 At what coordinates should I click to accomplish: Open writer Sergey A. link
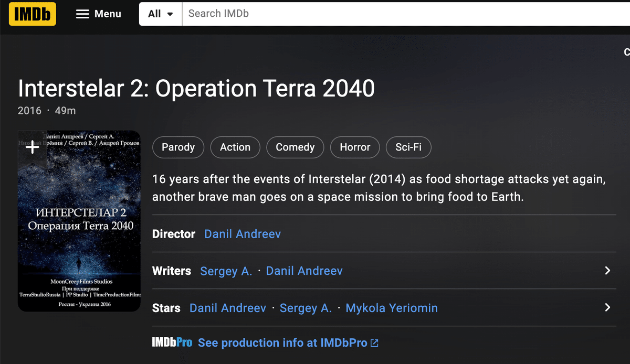pos(226,271)
